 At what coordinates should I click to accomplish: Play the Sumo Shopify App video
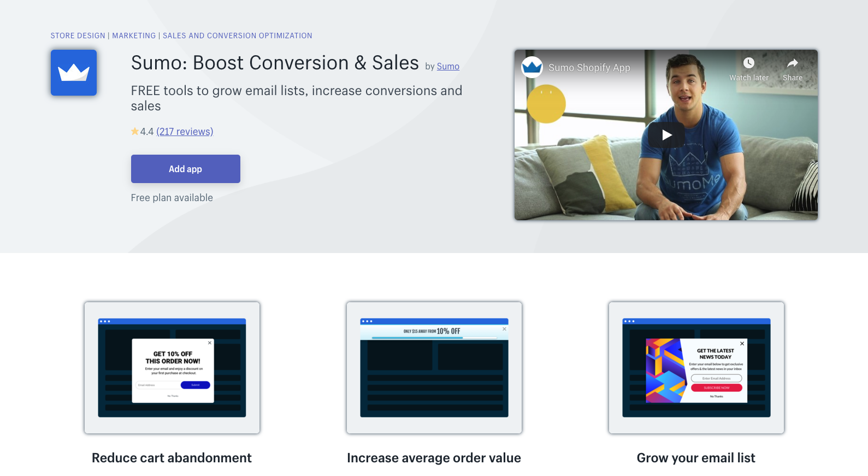pos(666,135)
